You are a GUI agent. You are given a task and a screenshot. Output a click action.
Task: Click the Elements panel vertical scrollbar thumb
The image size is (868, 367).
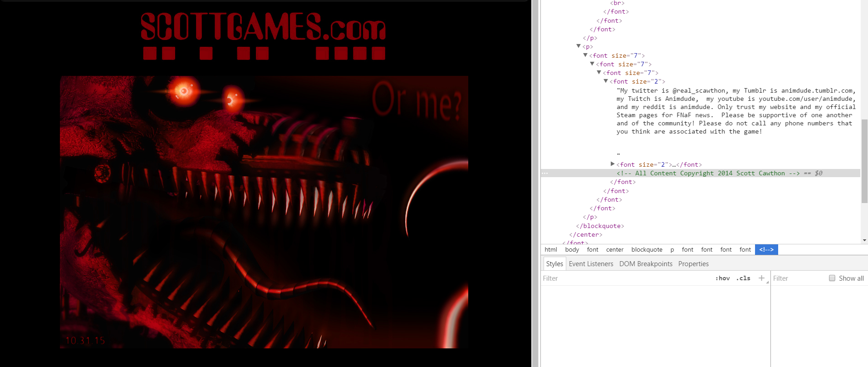864,161
